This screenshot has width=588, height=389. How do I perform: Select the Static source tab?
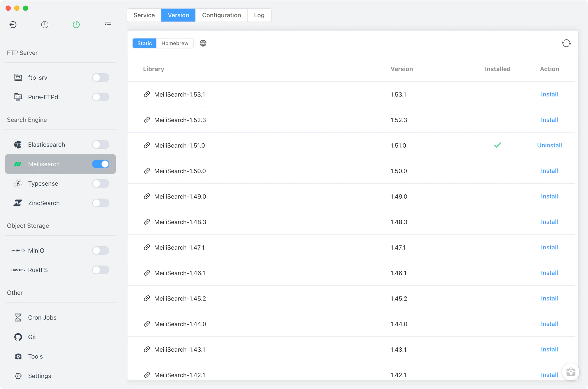click(144, 43)
